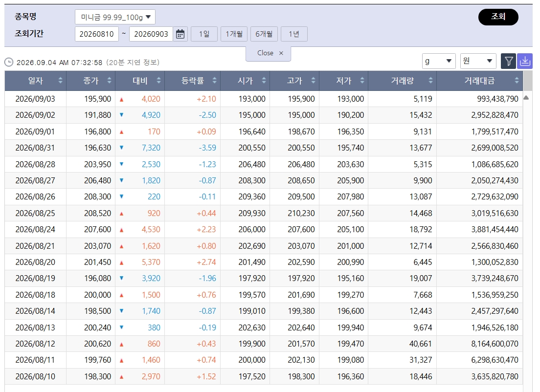The height and width of the screenshot is (392, 540).
Task: Click the up triangle in 2026/09/01 row
Action: 122,132
